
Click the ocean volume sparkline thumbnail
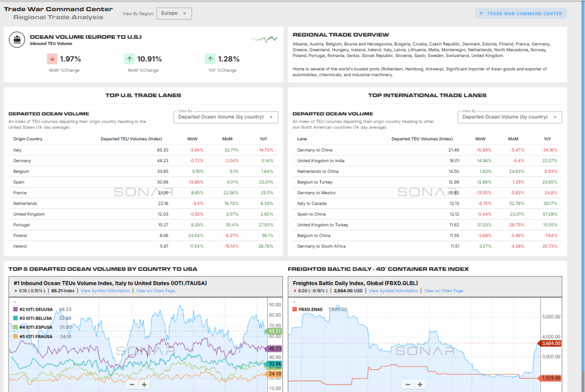coord(263,39)
